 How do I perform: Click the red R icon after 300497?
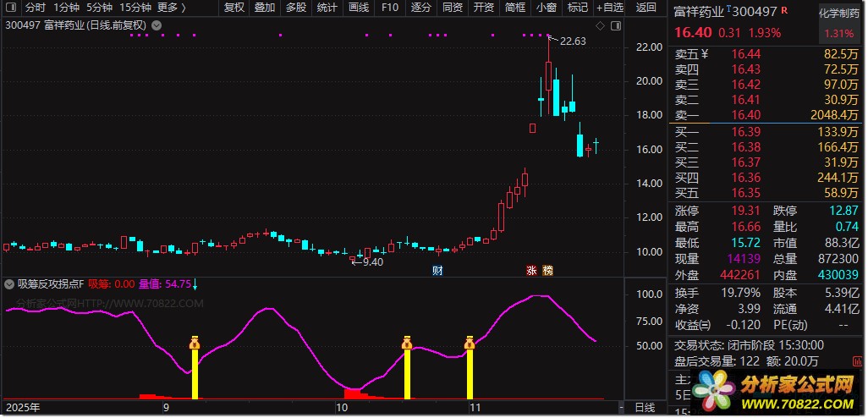tap(784, 10)
